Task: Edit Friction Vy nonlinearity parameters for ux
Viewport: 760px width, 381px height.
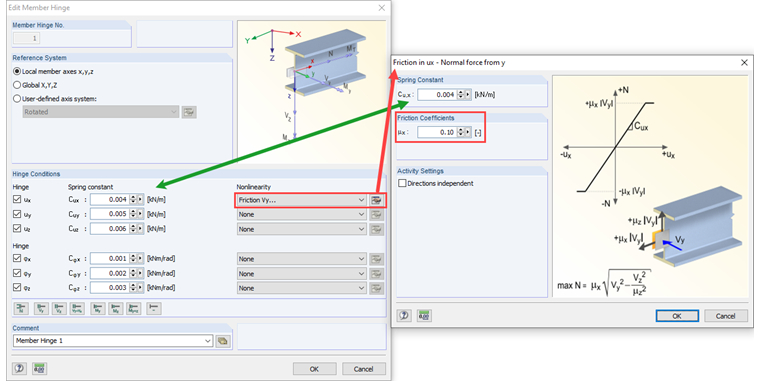Action: 376,200
